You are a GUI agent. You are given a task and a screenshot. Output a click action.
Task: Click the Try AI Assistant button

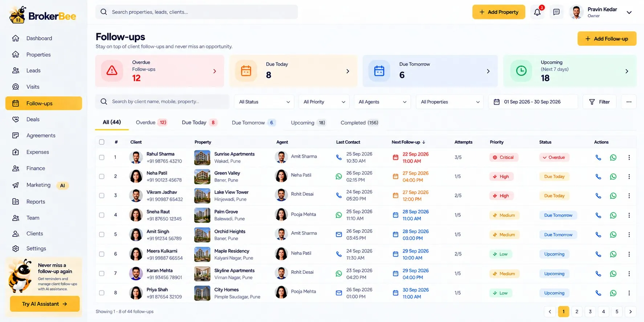[x=45, y=304]
